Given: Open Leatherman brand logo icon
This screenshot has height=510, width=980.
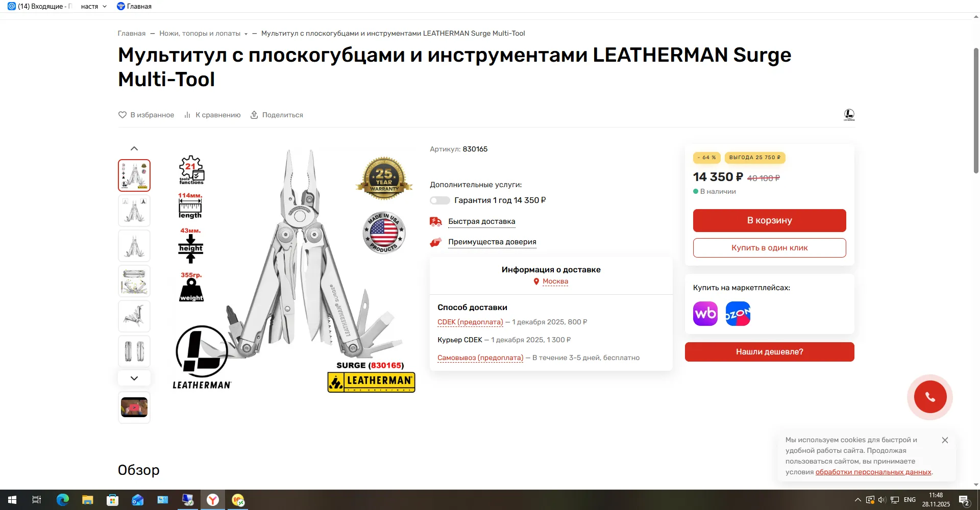Looking at the screenshot, I should (849, 115).
